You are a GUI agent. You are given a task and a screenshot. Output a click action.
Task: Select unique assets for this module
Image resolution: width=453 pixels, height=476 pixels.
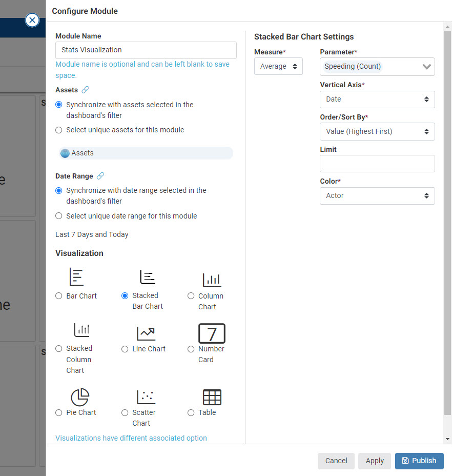coord(58,130)
